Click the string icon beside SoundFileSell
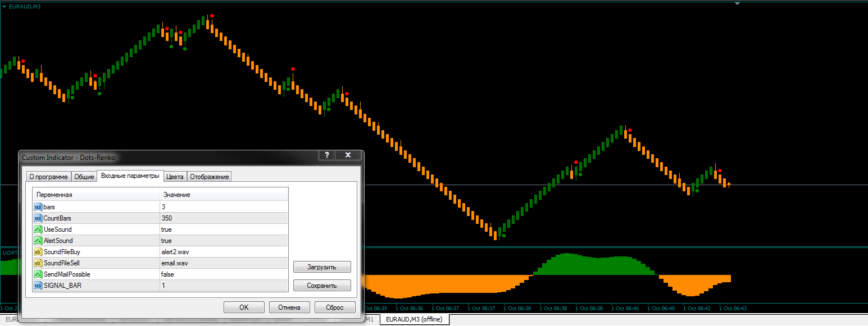Image resolution: width=868 pixels, height=326 pixels. (38, 263)
